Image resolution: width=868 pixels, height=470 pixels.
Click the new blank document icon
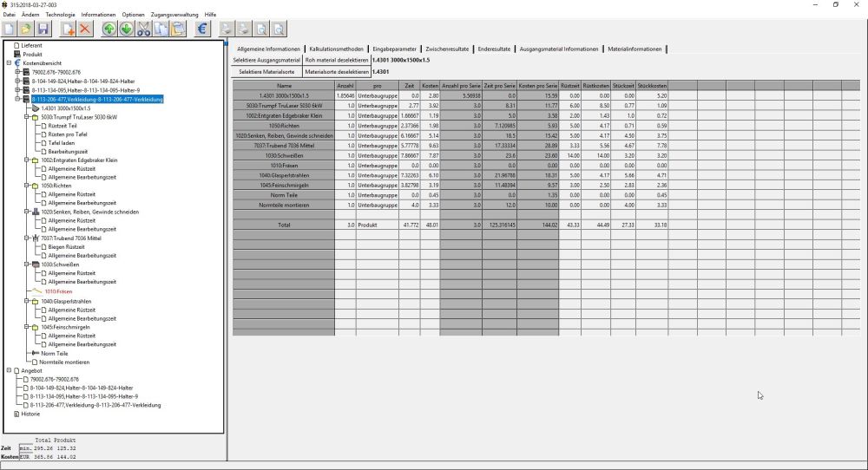tap(9, 29)
